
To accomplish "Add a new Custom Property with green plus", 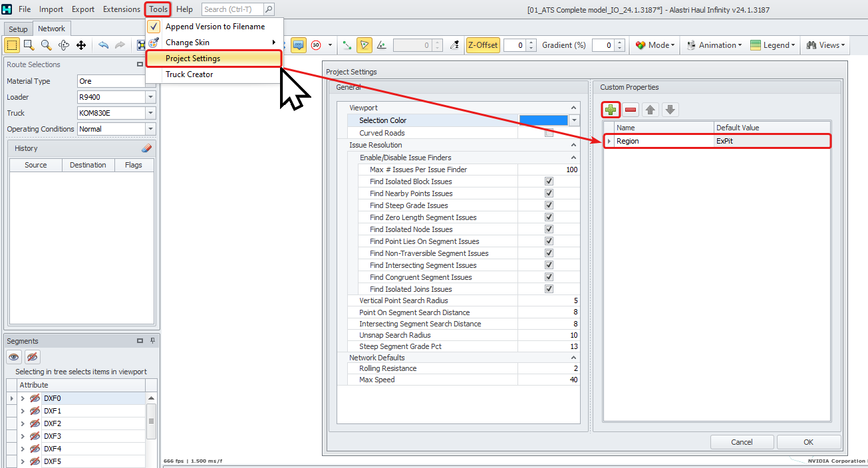I will (x=610, y=109).
